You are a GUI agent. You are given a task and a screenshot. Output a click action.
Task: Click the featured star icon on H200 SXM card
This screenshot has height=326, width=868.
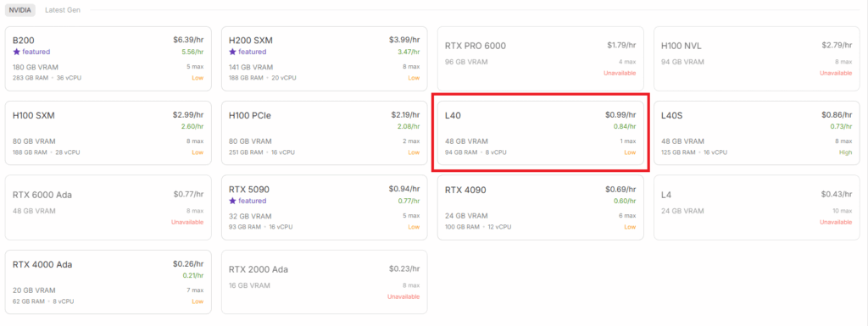[x=232, y=52]
